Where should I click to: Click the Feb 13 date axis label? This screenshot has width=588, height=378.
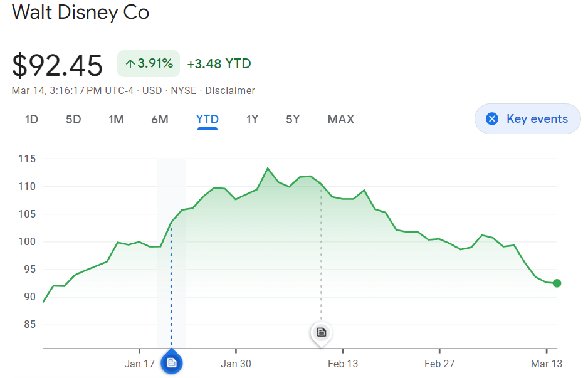[x=343, y=364]
